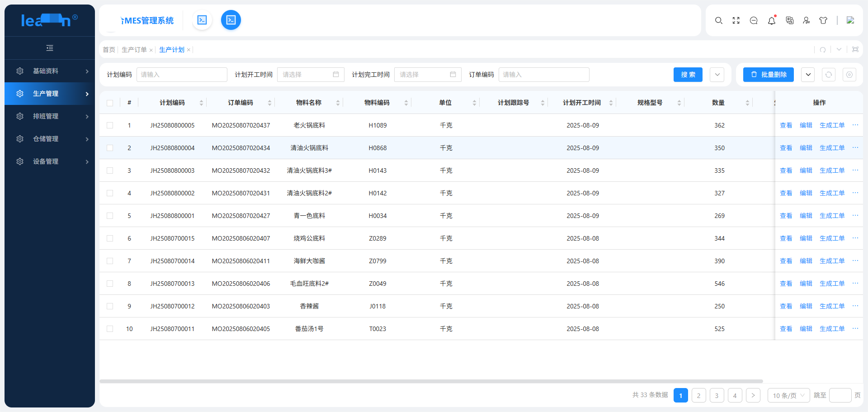
Task: Check row 8 JH25080700013 checkbox
Action: 110,284
